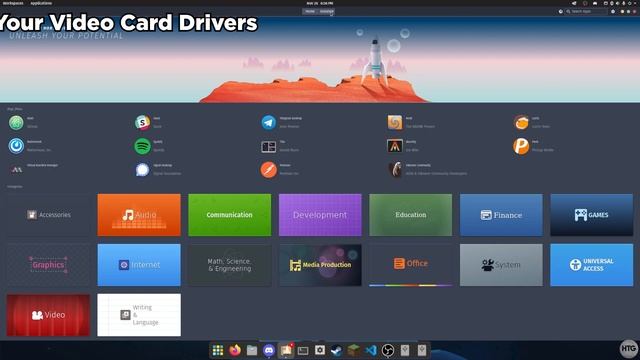The width and height of the screenshot is (640, 360).
Task: Open the Applications menu in top bar
Action: coord(41,3)
